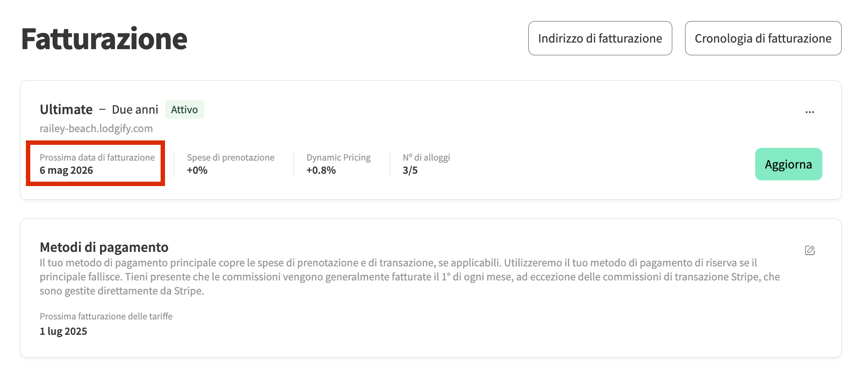
Task: Open Indirizzo di fatturazione
Action: coord(600,38)
